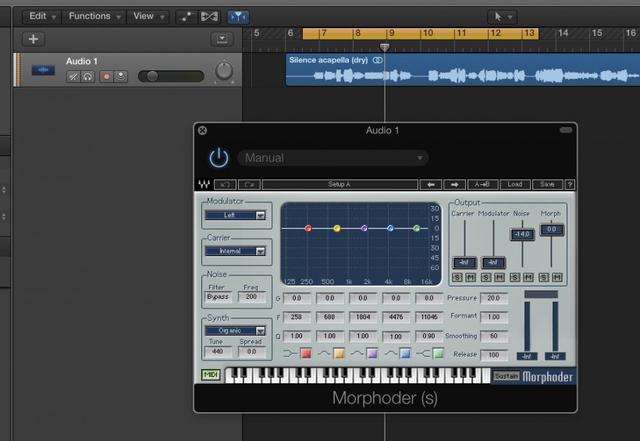Open the View menu
The image size is (640, 441).
149,16
